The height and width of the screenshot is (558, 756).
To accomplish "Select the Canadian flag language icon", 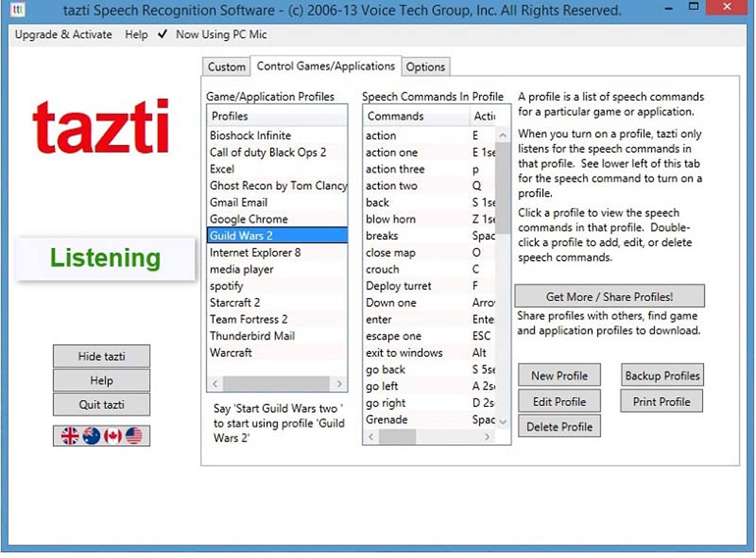I will coord(112,435).
